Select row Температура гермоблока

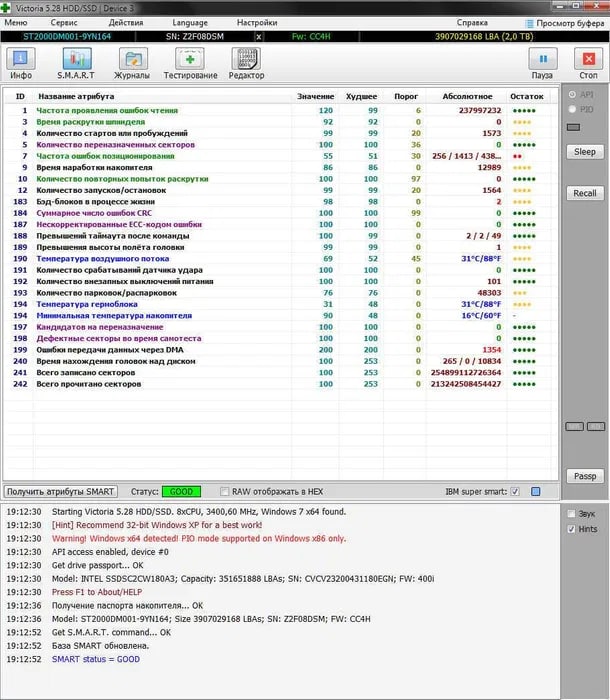click(x=280, y=304)
